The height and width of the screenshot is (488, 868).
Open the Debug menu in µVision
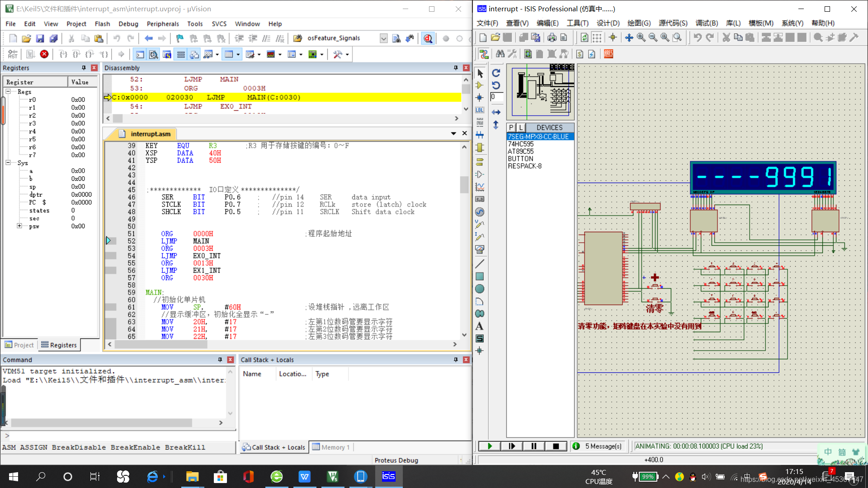point(128,24)
